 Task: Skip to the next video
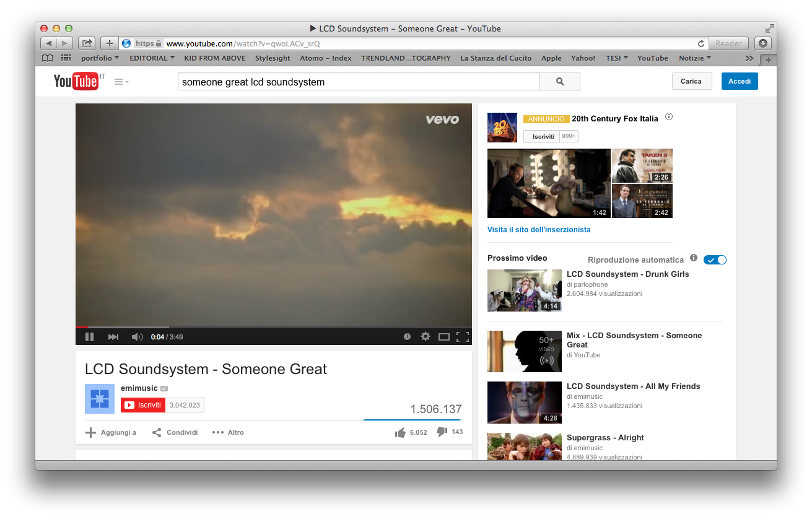[x=113, y=337]
